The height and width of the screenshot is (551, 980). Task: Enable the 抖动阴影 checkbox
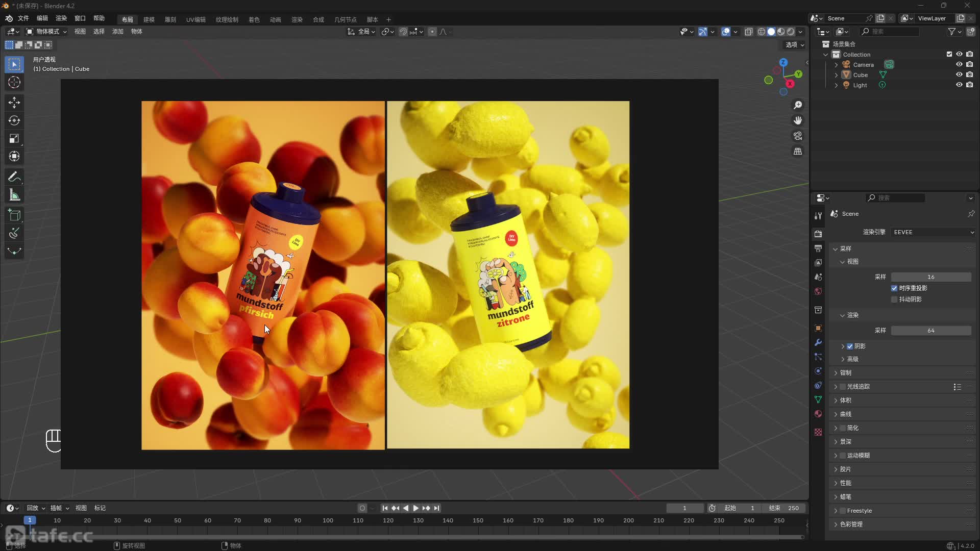pos(894,299)
